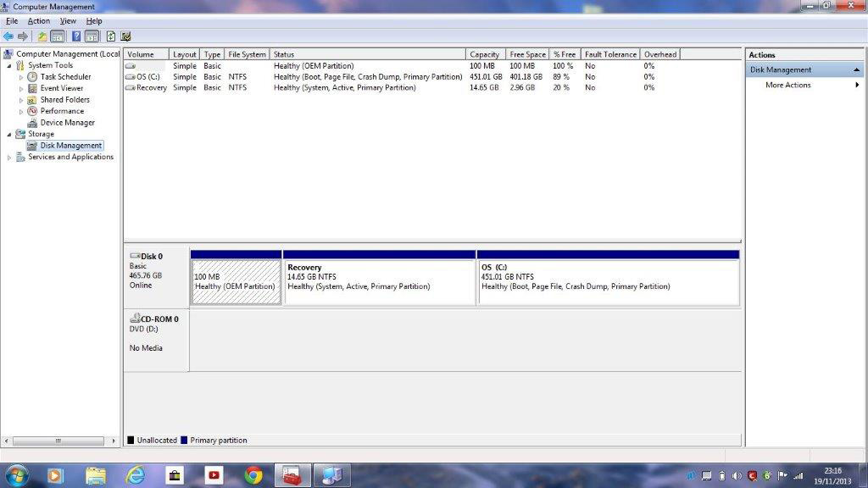Screen dimensions: 868x488
Task: Sort by the Volume column header
Action: tap(147, 54)
